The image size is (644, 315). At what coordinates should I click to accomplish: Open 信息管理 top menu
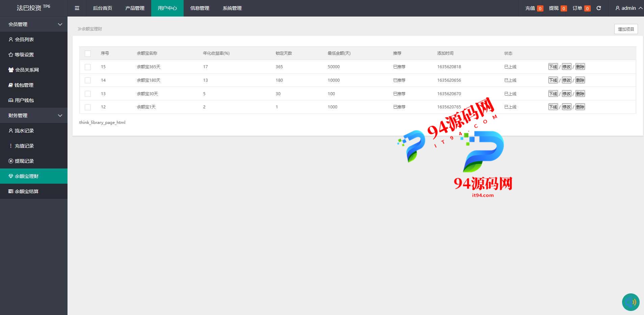point(200,8)
